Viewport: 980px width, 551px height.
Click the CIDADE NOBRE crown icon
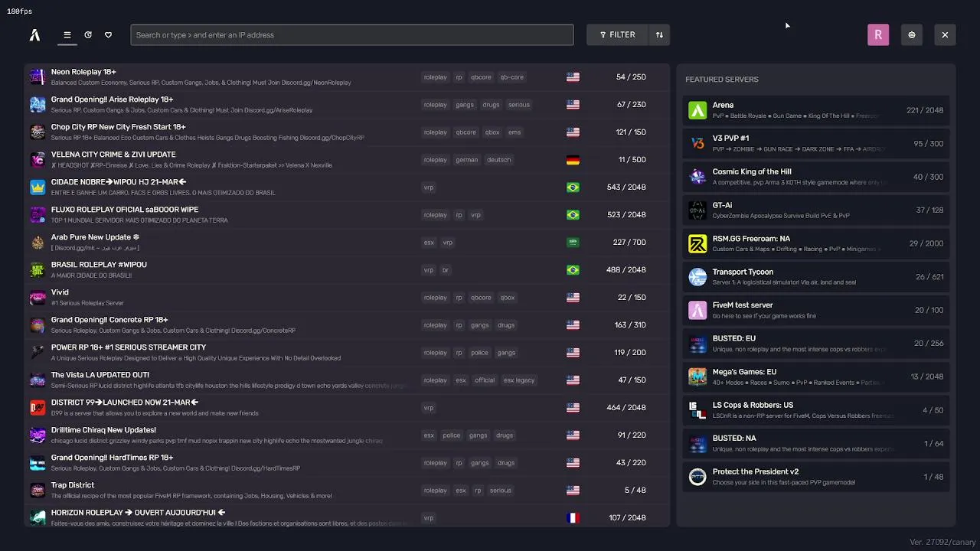click(38, 187)
